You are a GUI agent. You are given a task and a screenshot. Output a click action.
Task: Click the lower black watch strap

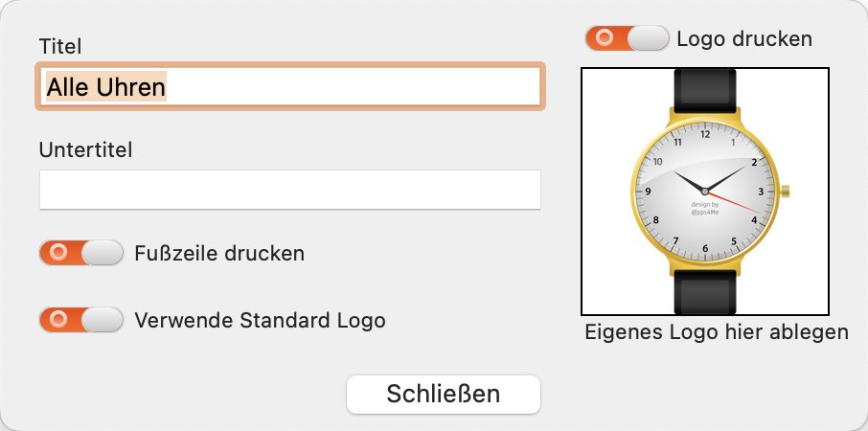pyautogui.click(x=705, y=293)
